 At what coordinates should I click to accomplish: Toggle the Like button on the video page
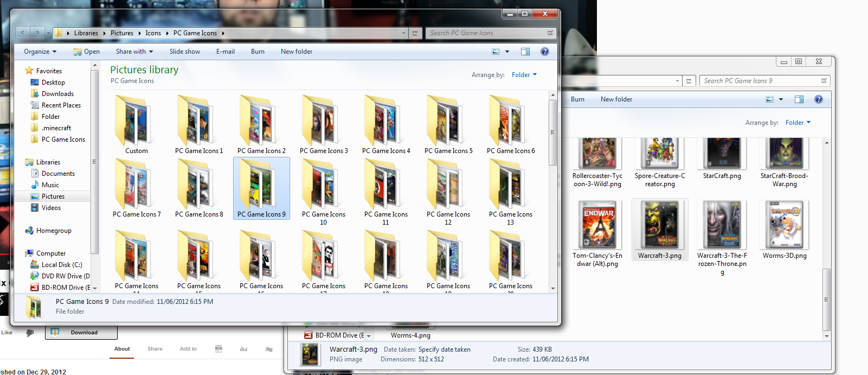(x=7, y=333)
